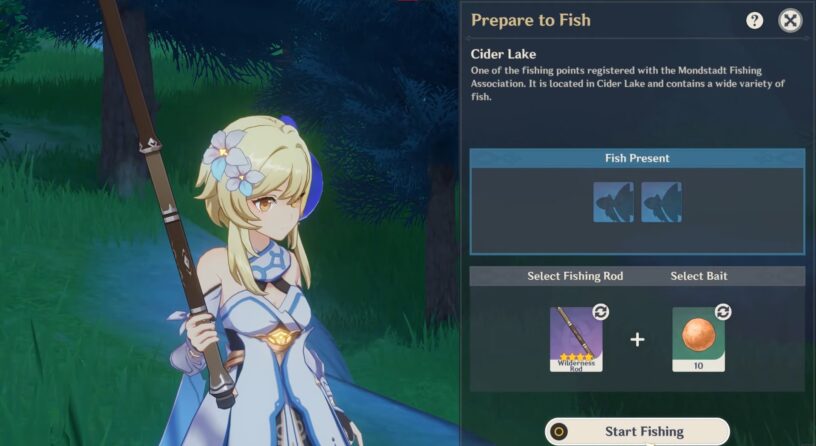Close the Prepare to Fish panel
This screenshot has height=446, width=816.
coord(790,21)
